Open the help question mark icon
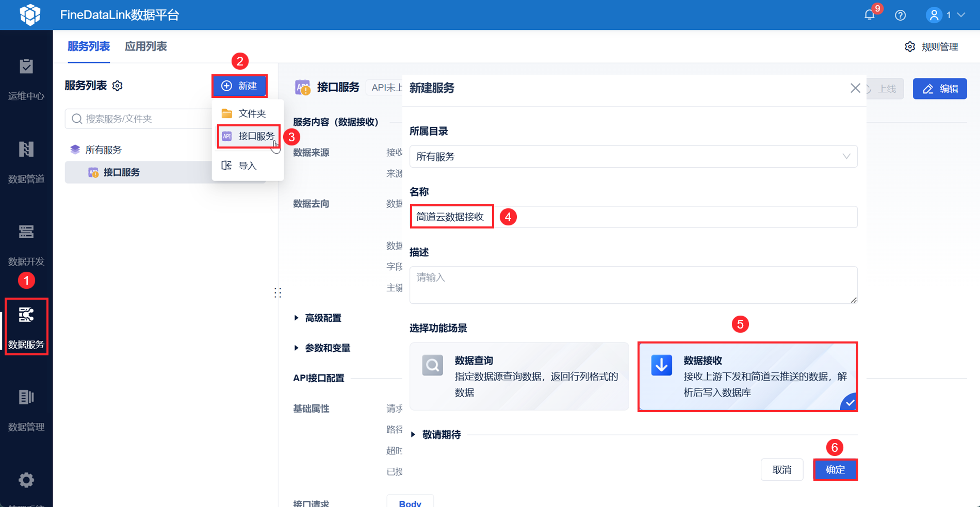 point(901,15)
